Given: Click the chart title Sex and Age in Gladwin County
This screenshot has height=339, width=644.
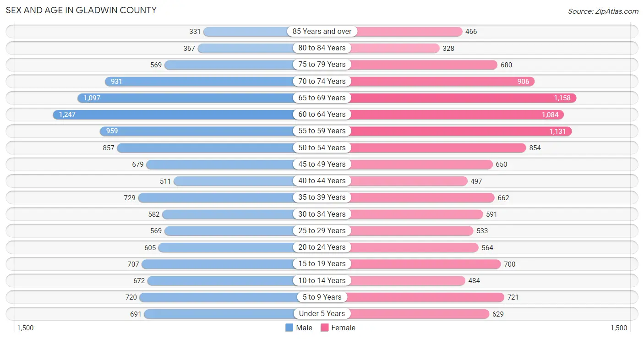Looking at the screenshot, I should click(x=81, y=10).
